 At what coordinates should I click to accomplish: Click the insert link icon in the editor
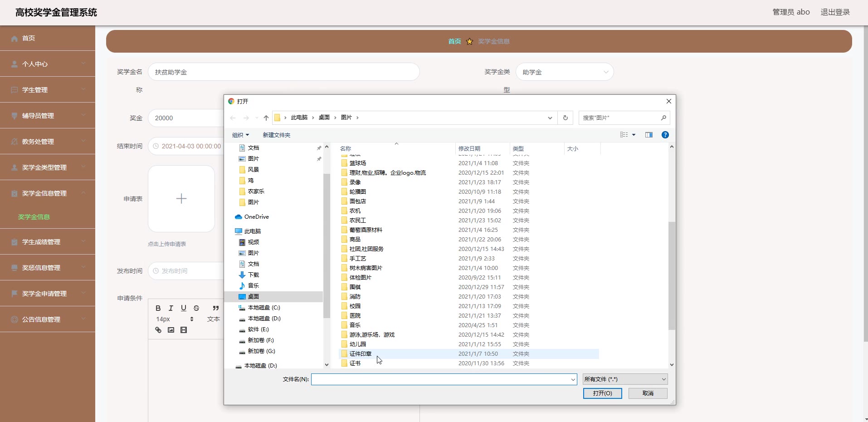(158, 330)
